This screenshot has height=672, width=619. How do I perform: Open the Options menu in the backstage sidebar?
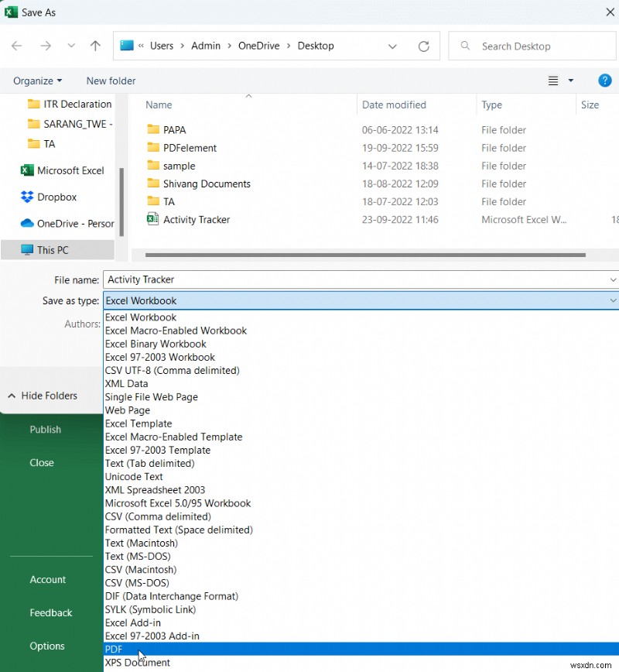pos(47,646)
